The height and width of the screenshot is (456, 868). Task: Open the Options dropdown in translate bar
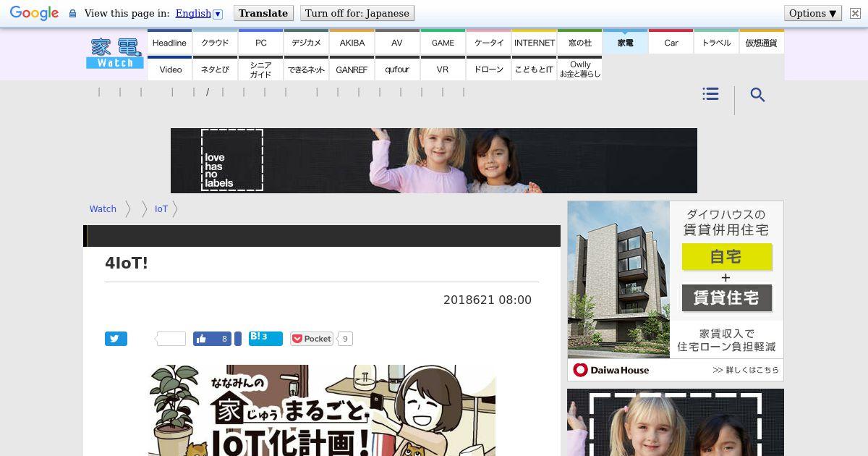pyautogui.click(x=813, y=13)
